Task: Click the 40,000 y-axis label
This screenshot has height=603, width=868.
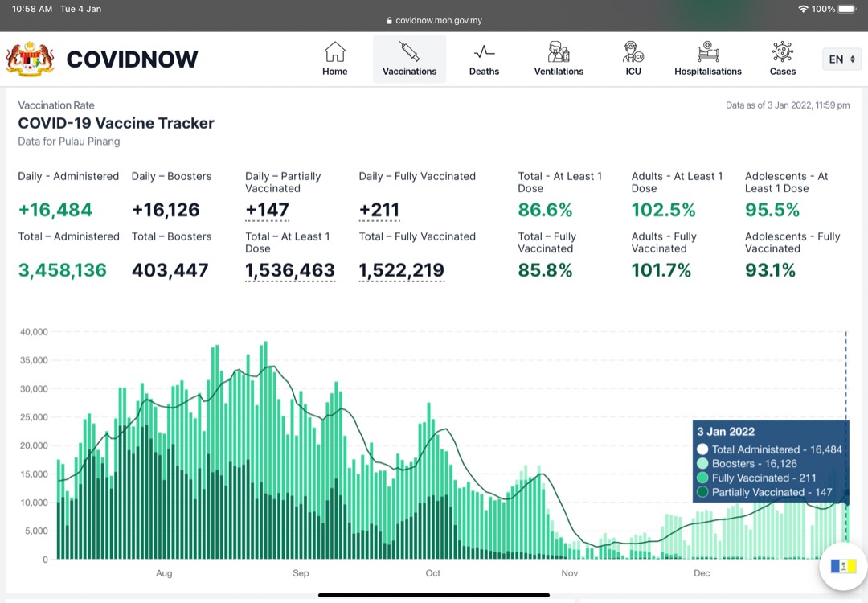Action: point(34,332)
